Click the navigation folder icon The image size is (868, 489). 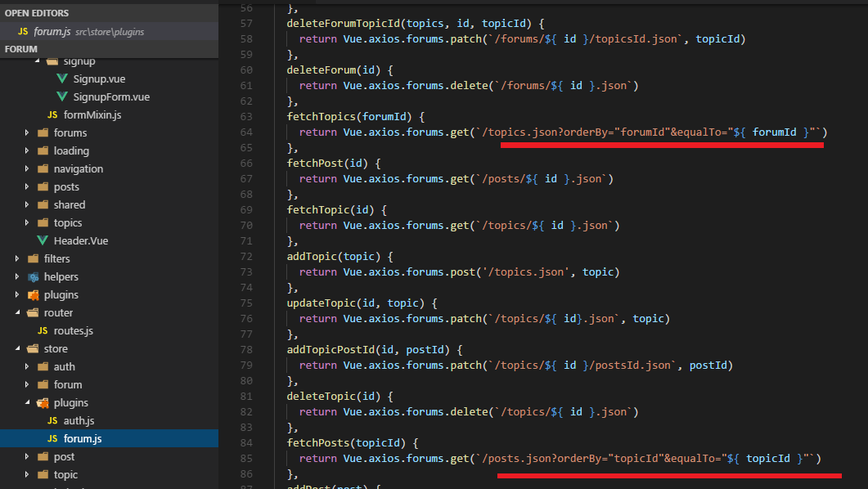[x=43, y=168]
